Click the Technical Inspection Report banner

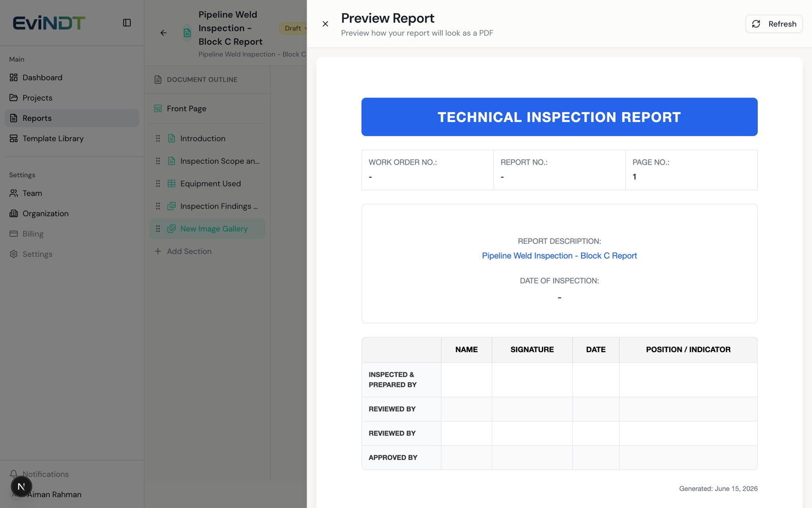pyautogui.click(x=559, y=117)
